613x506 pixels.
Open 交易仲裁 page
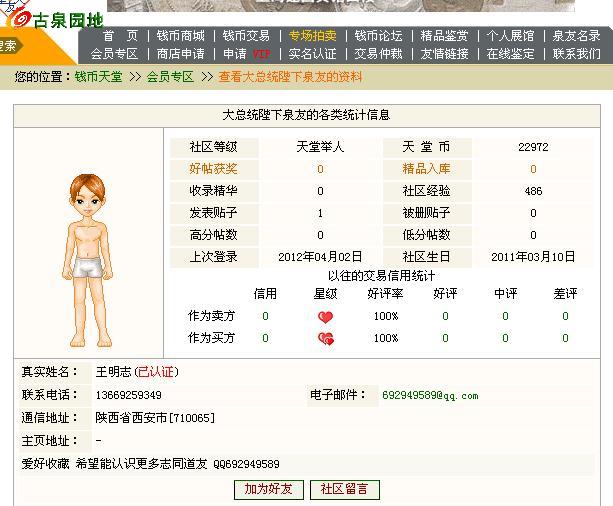[378, 54]
